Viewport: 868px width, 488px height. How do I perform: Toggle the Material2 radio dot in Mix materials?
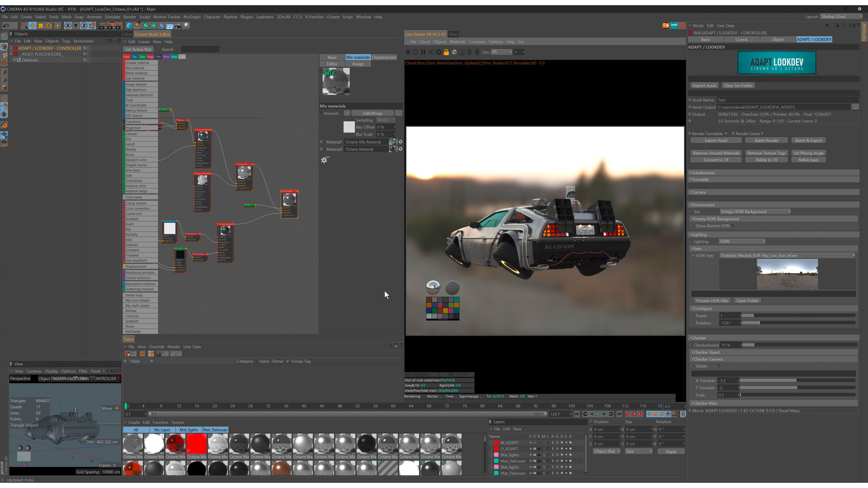point(321,149)
